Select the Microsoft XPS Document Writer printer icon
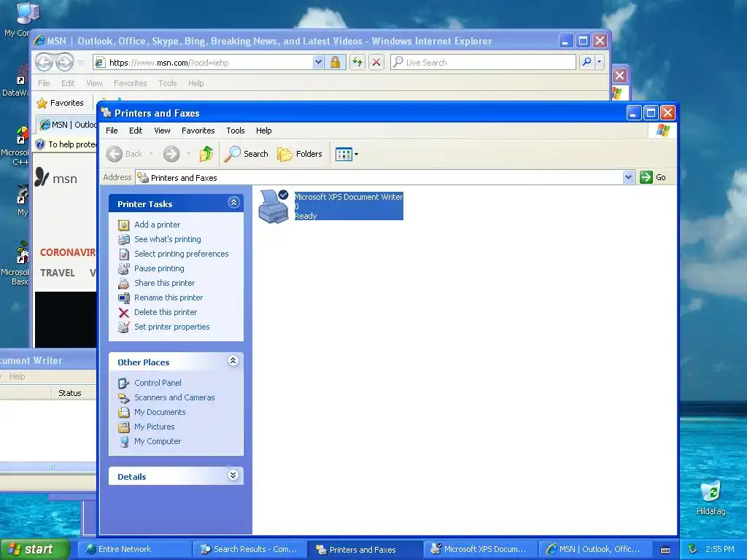Viewport: 747px width, 560px height. 274,206
